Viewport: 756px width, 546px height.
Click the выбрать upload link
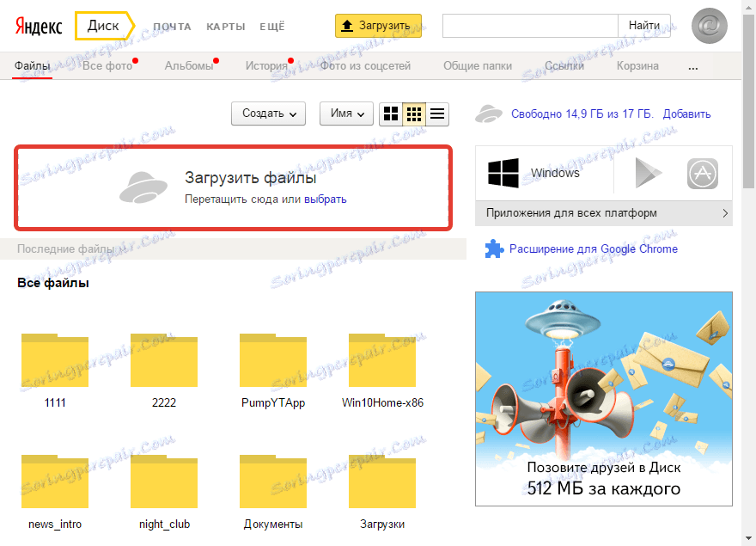[x=327, y=199]
